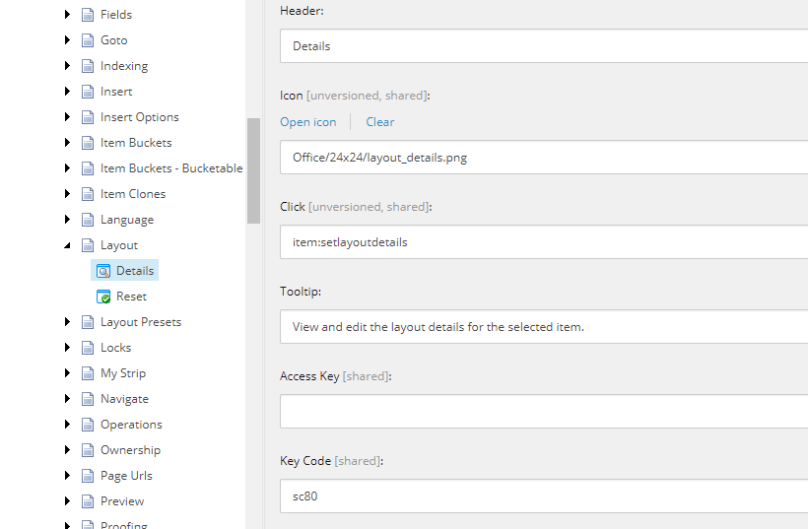Image resolution: width=808 pixels, height=529 pixels.
Task: Click the document icon beside Navigate
Action: (x=87, y=399)
